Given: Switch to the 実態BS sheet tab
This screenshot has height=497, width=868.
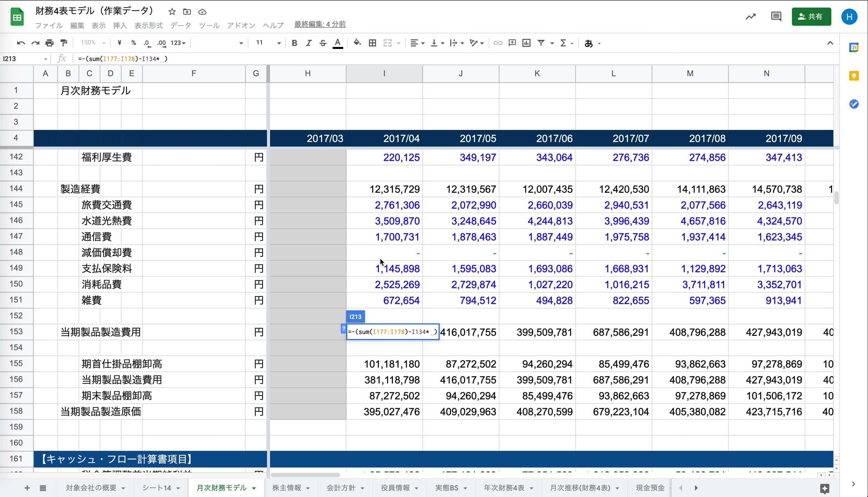Looking at the screenshot, I should 446,488.
